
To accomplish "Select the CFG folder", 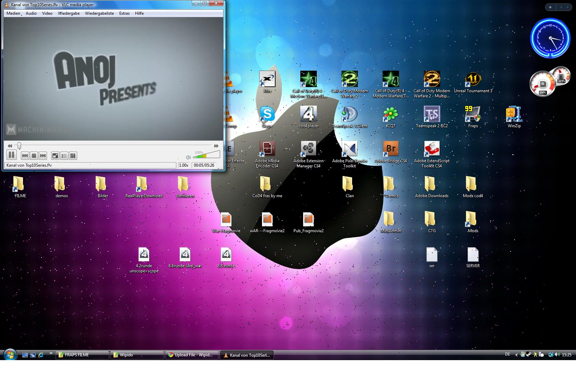I will tap(432, 222).
